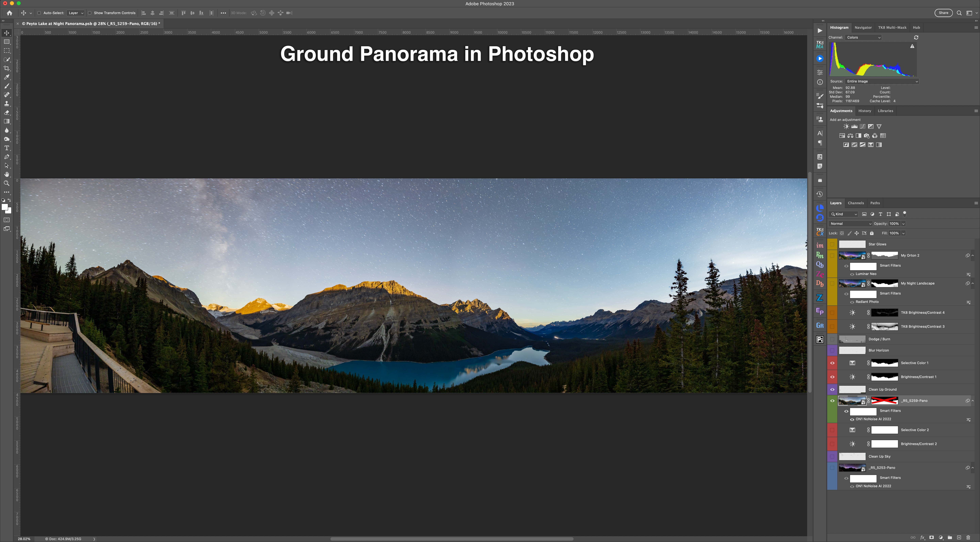
Task: Select the Eyedropper tool
Action: coord(6,77)
